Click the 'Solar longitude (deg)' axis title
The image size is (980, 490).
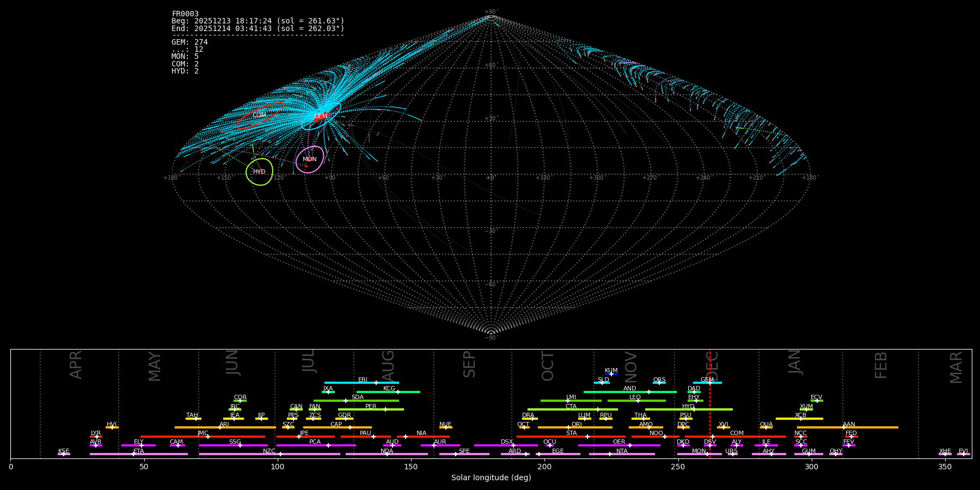[491, 477]
